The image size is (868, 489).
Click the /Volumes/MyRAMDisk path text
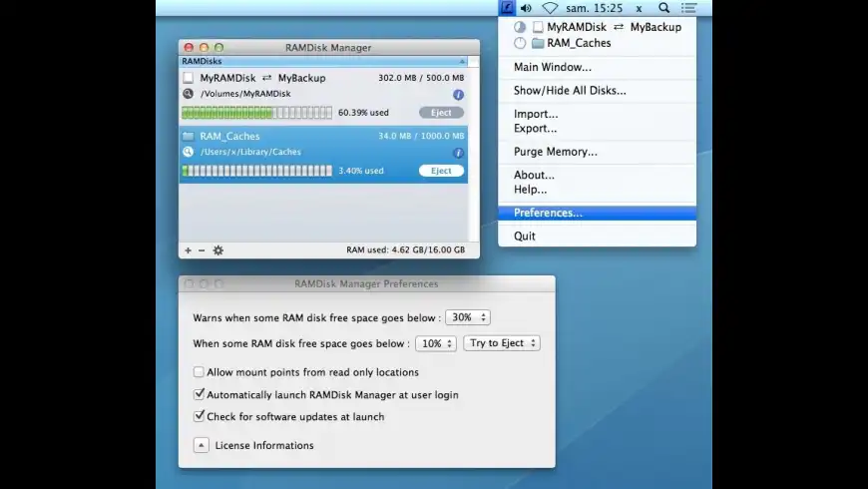(x=245, y=94)
